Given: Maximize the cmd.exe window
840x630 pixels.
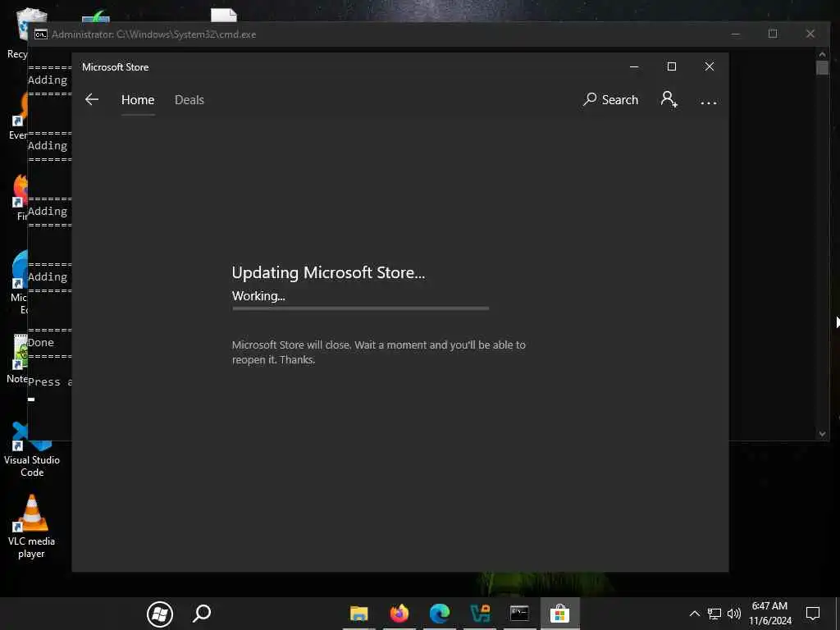Looking at the screenshot, I should tap(773, 34).
